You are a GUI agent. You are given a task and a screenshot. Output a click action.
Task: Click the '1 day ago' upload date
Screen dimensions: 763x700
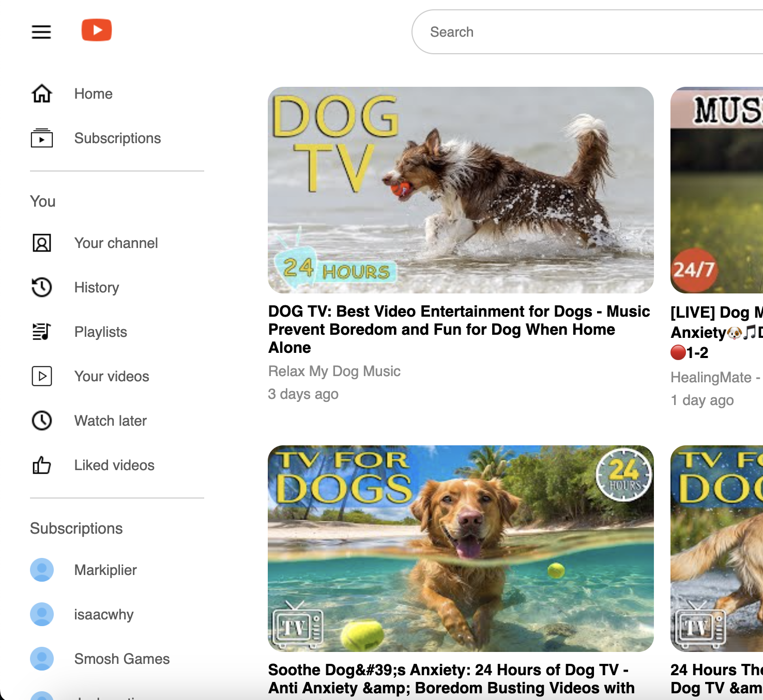coord(702,400)
